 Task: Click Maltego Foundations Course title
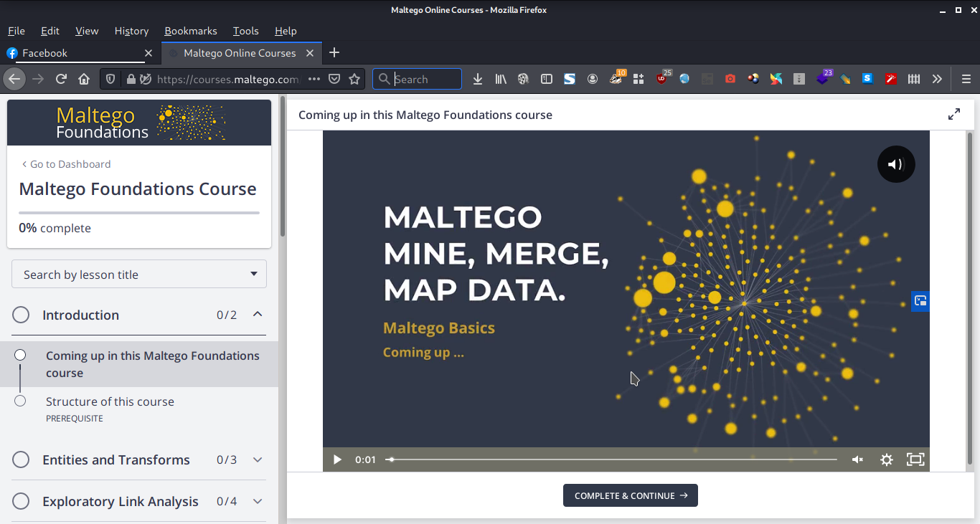(138, 189)
